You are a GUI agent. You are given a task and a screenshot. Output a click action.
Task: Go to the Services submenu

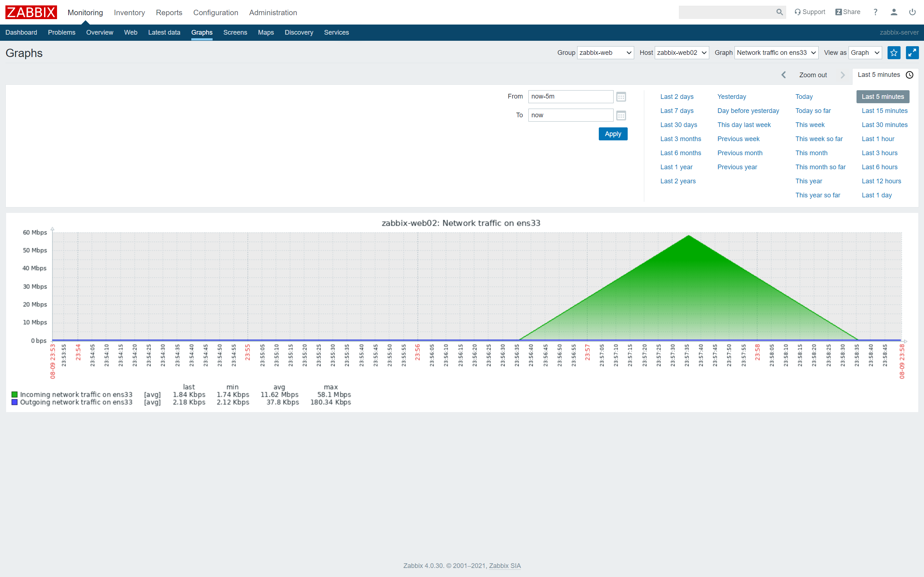click(x=336, y=32)
